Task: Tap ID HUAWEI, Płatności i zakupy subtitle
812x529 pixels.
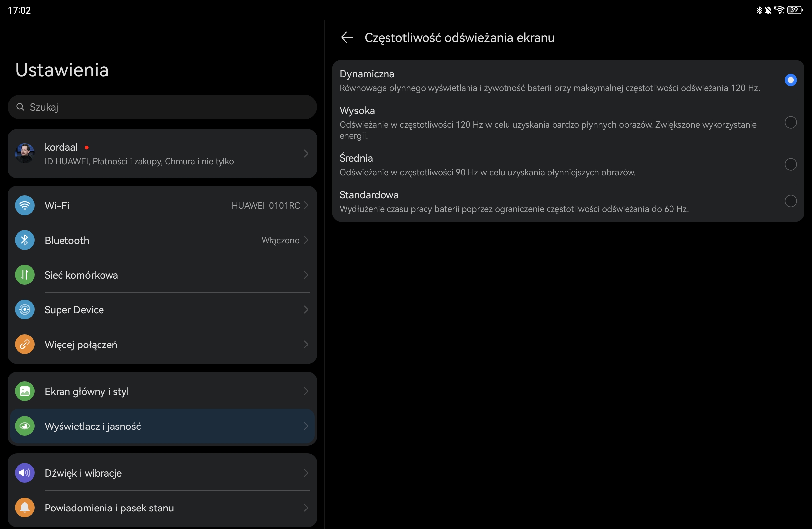Action: click(x=139, y=161)
